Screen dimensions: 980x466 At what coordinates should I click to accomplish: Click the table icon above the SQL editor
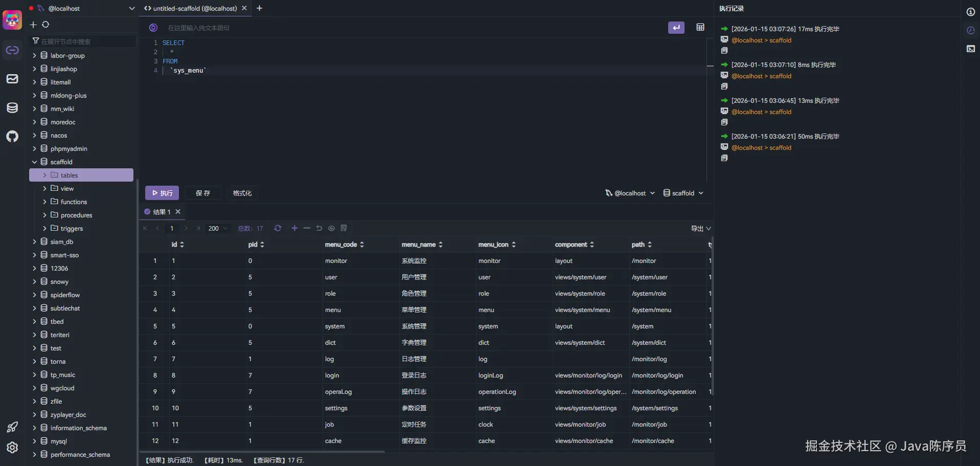click(700, 27)
